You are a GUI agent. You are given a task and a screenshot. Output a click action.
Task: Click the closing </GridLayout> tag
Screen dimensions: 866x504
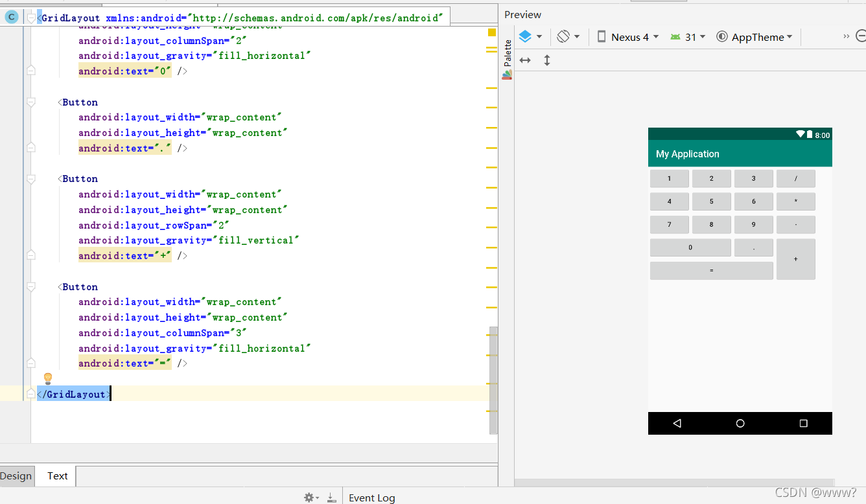point(74,394)
